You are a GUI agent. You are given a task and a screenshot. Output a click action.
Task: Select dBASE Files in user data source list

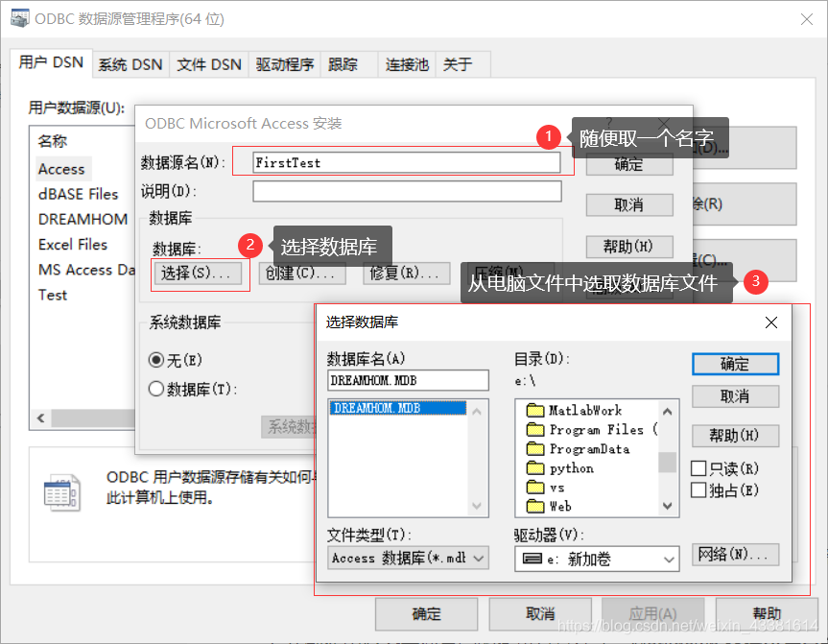[78, 195]
